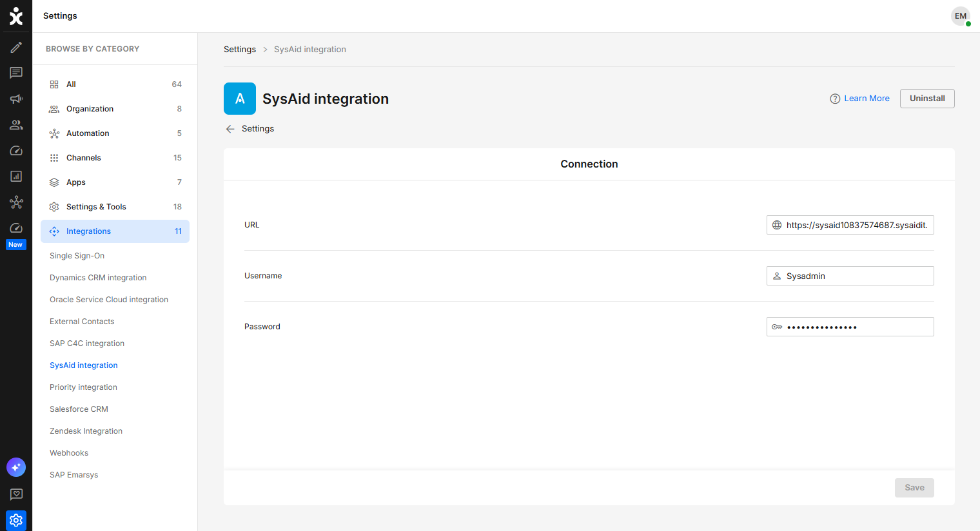Click the SysAid integration blue app logo

[x=240, y=99]
